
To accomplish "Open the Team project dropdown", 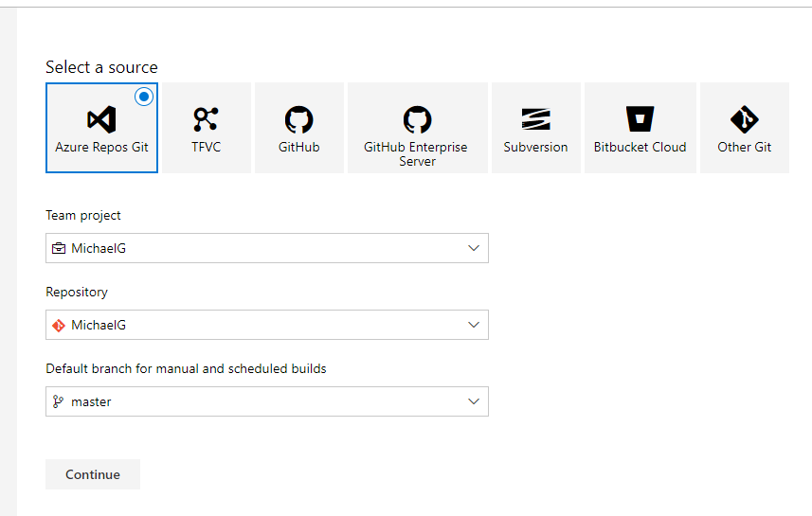I will (x=266, y=248).
